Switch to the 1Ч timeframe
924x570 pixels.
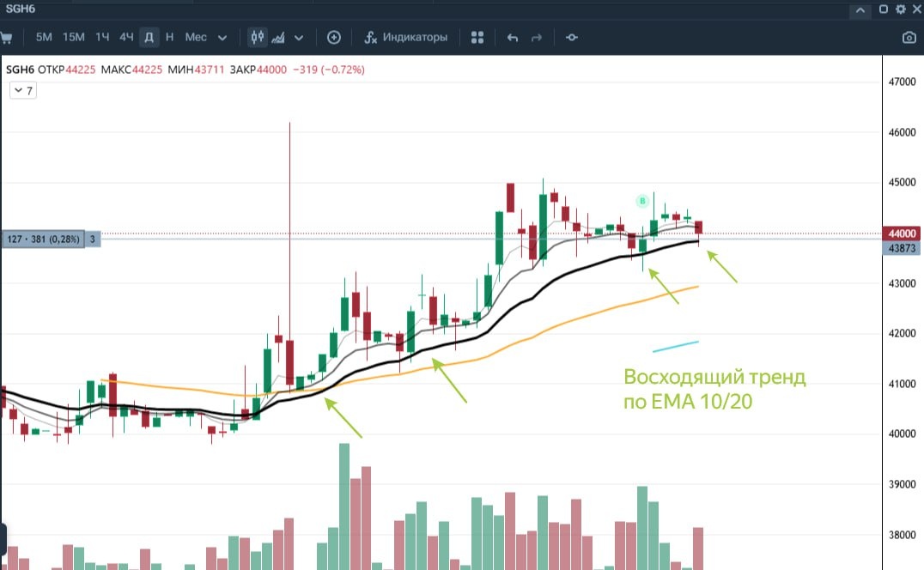point(102,37)
